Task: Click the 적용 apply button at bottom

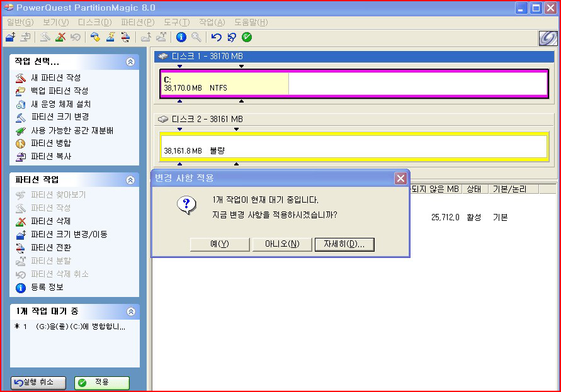Action: 102,383
